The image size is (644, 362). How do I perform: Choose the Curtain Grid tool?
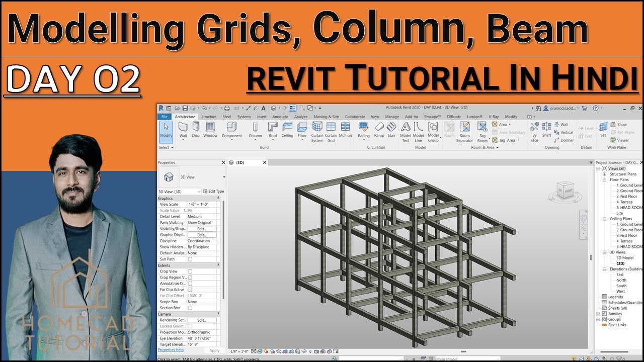(x=331, y=132)
